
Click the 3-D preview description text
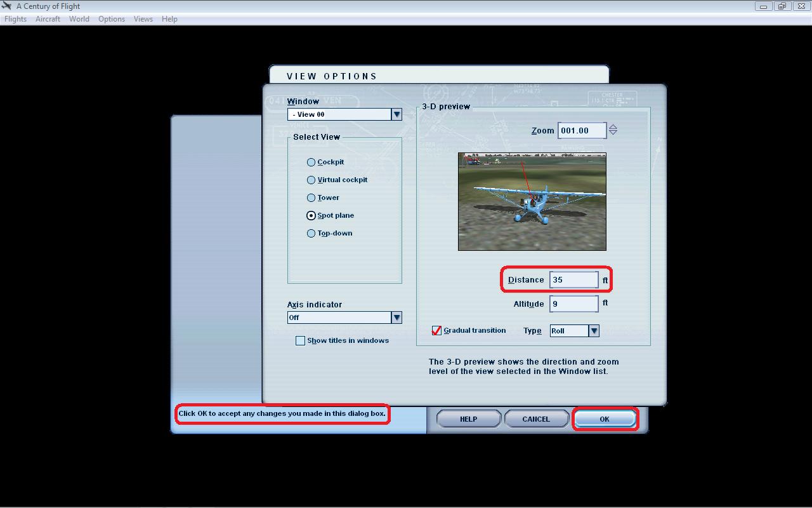(x=523, y=366)
